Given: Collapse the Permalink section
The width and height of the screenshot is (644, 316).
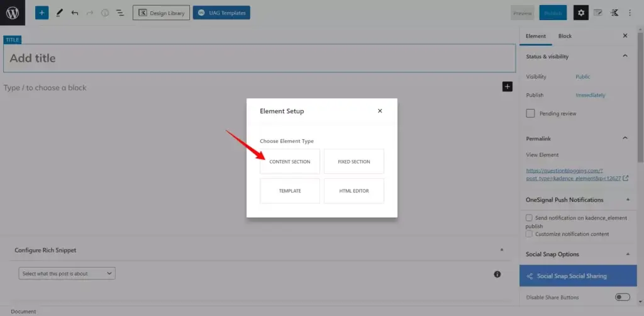Looking at the screenshot, I should (625, 138).
